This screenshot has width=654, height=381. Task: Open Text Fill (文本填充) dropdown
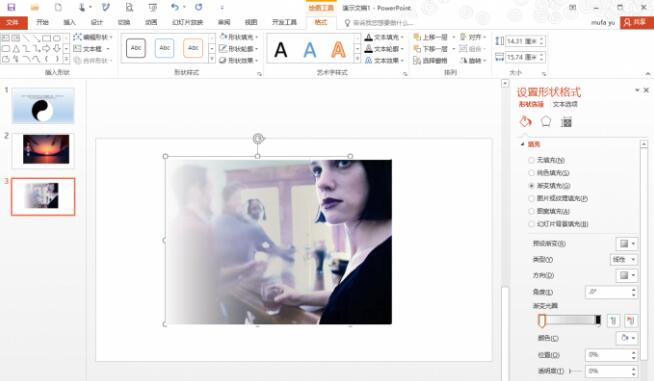coord(384,37)
